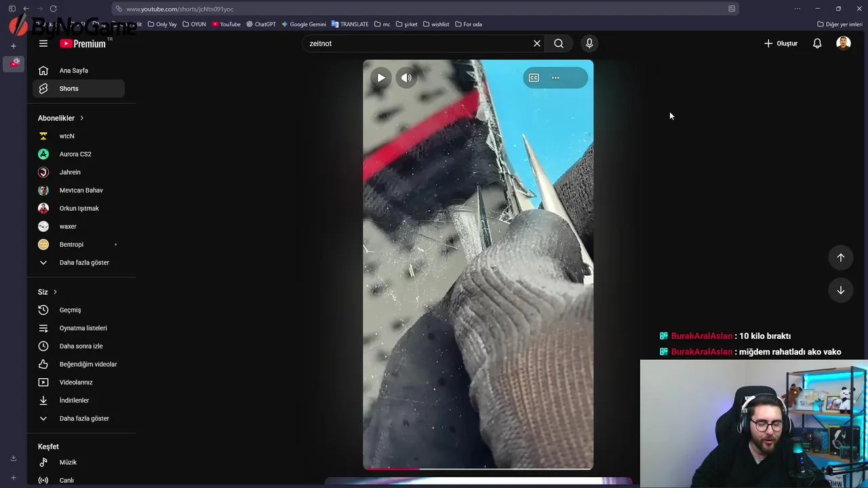Image resolution: width=868 pixels, height=488 pixels.
Task: Open the TRANSLATE bookmark
Action: [350, 24]
